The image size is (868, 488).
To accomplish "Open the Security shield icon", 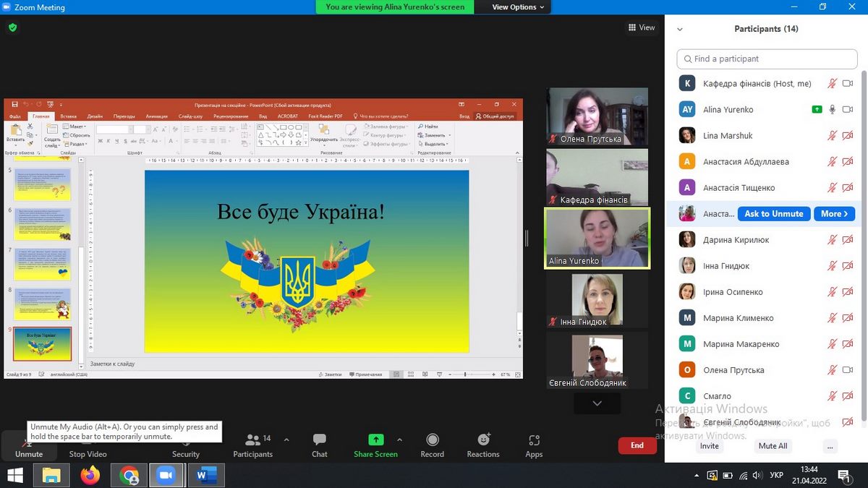I will coord(185,440).
